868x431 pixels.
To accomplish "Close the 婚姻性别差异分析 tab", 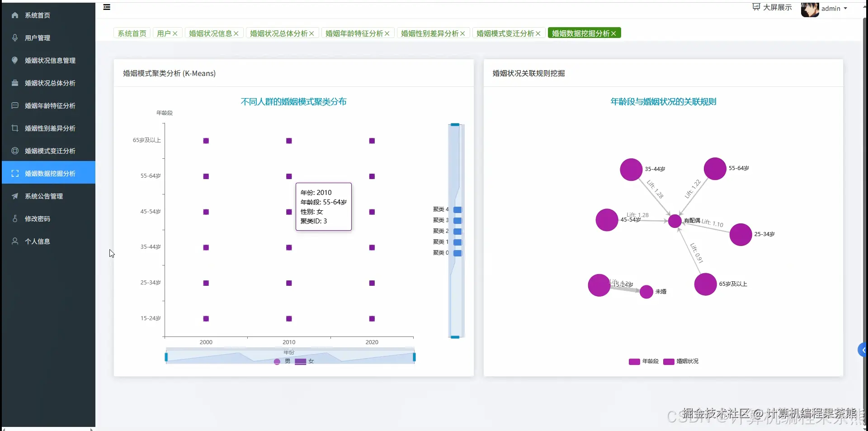I will tap(462, 33).
